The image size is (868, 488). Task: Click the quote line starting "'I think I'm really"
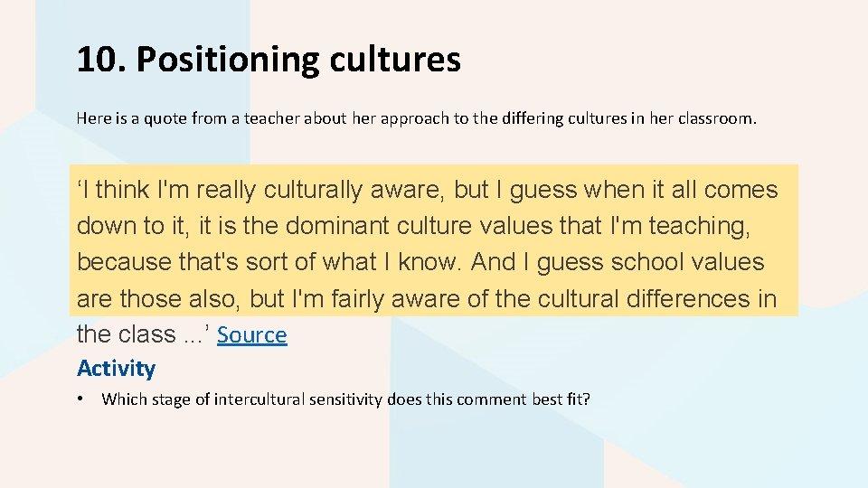tap(427, 190)
